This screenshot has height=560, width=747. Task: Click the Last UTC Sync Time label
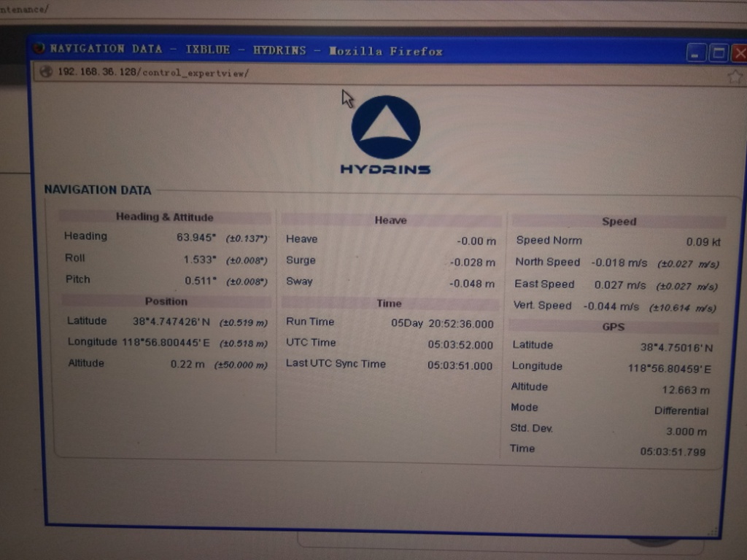tap(336, 363)
